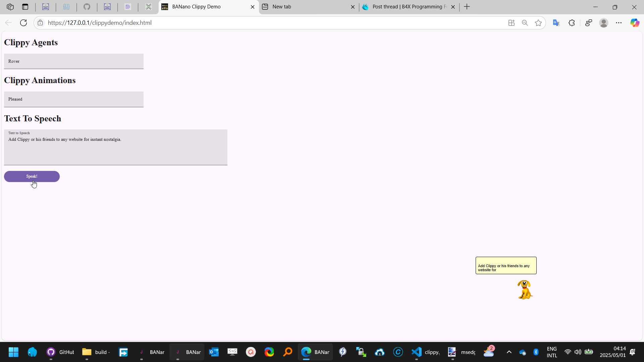
Task: Click the Speak! button
Action: [32, 176]
